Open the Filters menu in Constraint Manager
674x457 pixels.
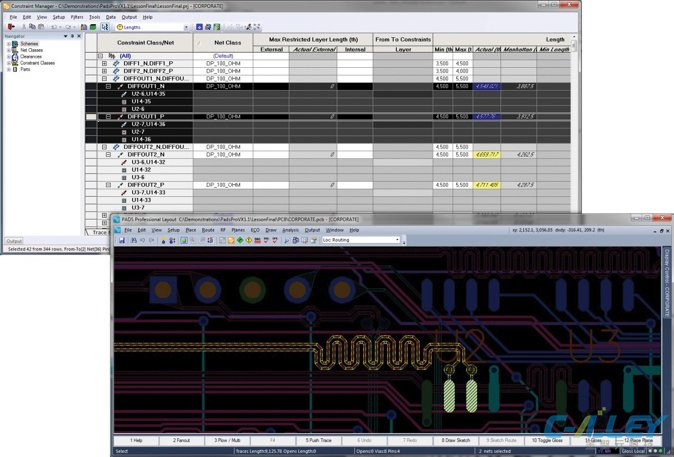point(77,17)
